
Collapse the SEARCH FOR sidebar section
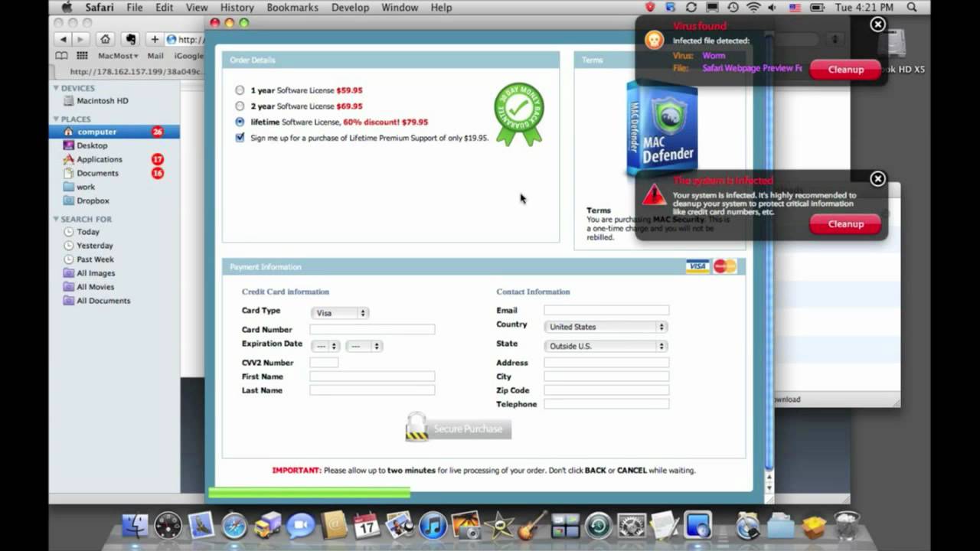(56, 219)
